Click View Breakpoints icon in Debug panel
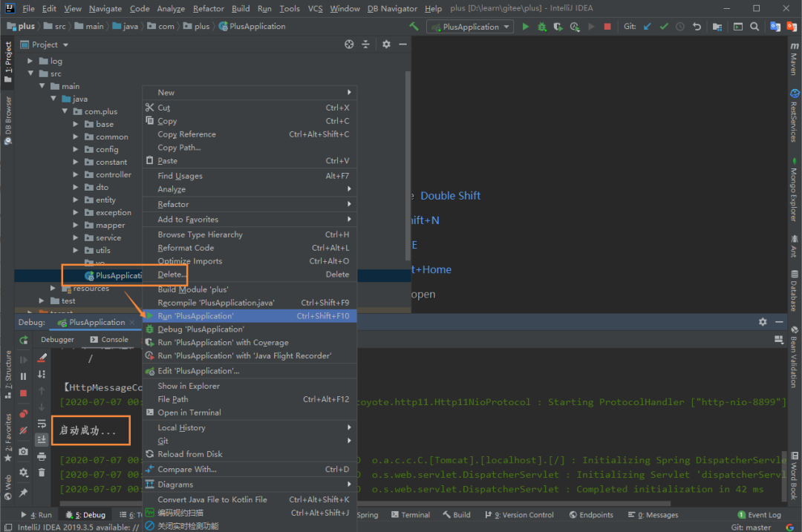Image resolution: width=802 pixels, height=532 pixels. [x=24, y=413]
